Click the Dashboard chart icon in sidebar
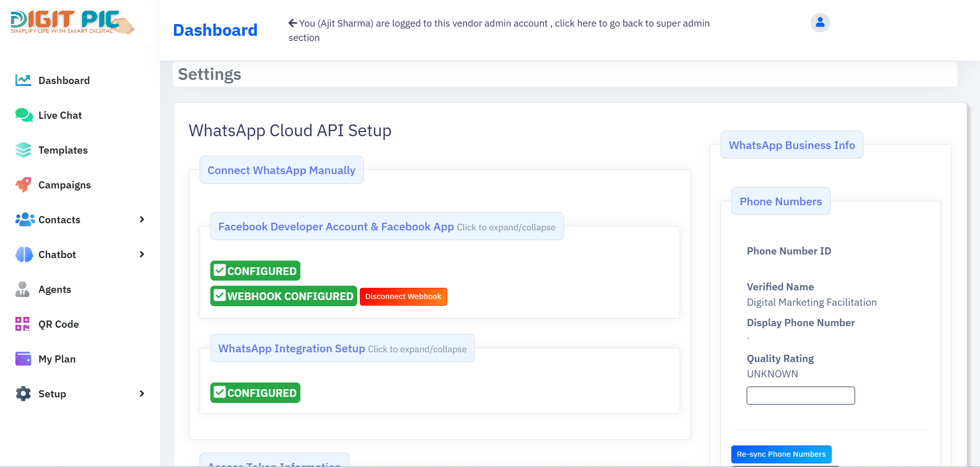Image resolution: width=980 pixels, height=468 pixels. 23,80
